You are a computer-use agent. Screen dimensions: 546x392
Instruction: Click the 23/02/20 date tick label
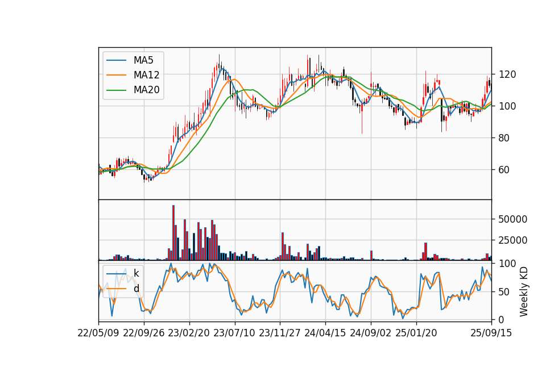[x=189, y=333]
